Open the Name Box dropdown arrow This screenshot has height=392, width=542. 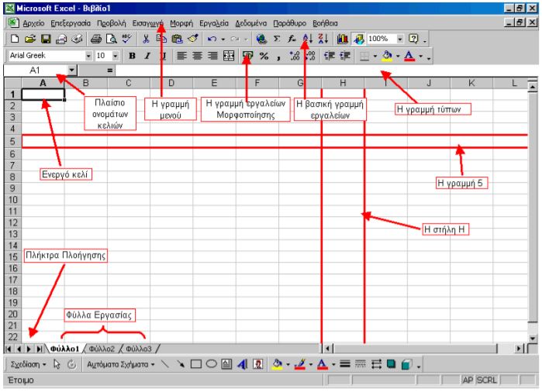point(72,70)
